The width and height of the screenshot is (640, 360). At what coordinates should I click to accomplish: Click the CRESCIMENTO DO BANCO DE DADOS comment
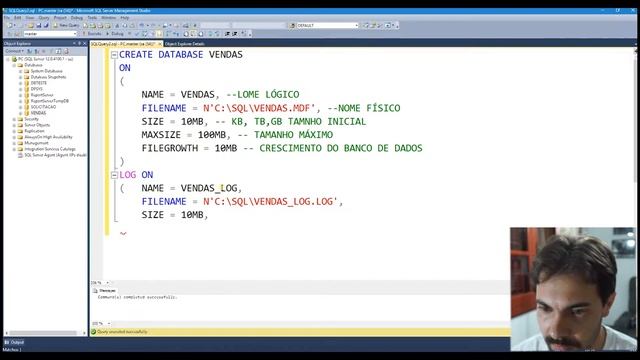pyautogui.click(x=341, y=148)
